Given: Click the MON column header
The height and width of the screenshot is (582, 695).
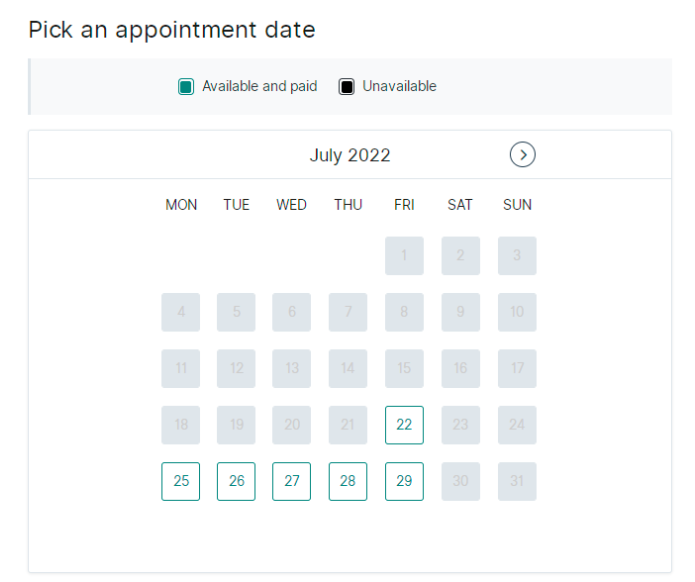Looking at the screenshot, I should (181, 205).
